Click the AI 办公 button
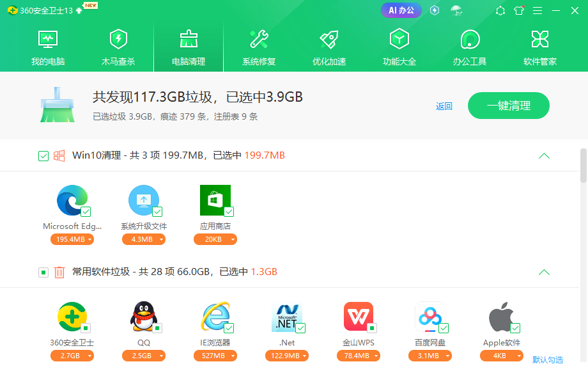The height and width of the screenshot is (371, 588). pyautogui.click(x=401, y=10)
